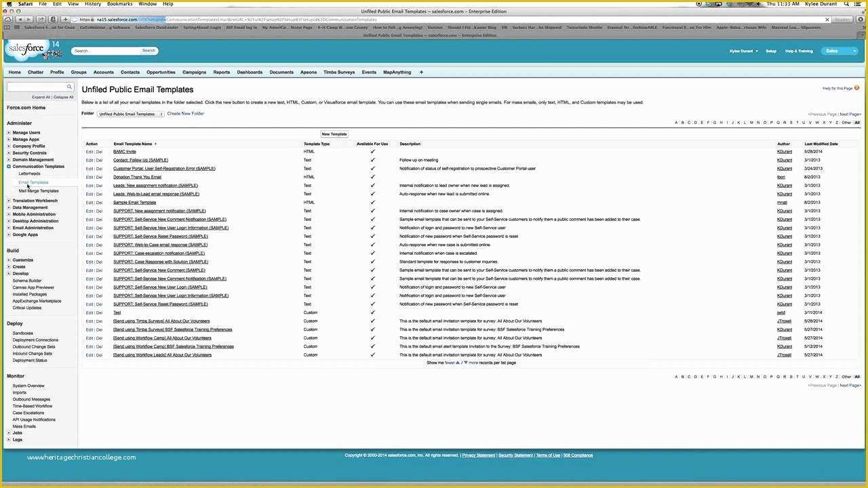
Task: Open the Sample Email Template link
Action: point(134,203)
